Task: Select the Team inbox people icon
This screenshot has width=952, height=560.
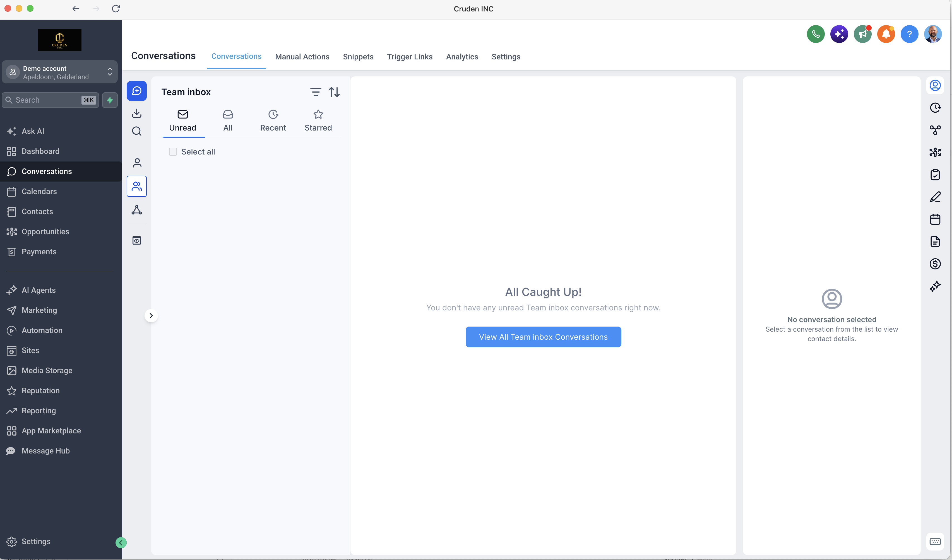Action: point(137,186)
